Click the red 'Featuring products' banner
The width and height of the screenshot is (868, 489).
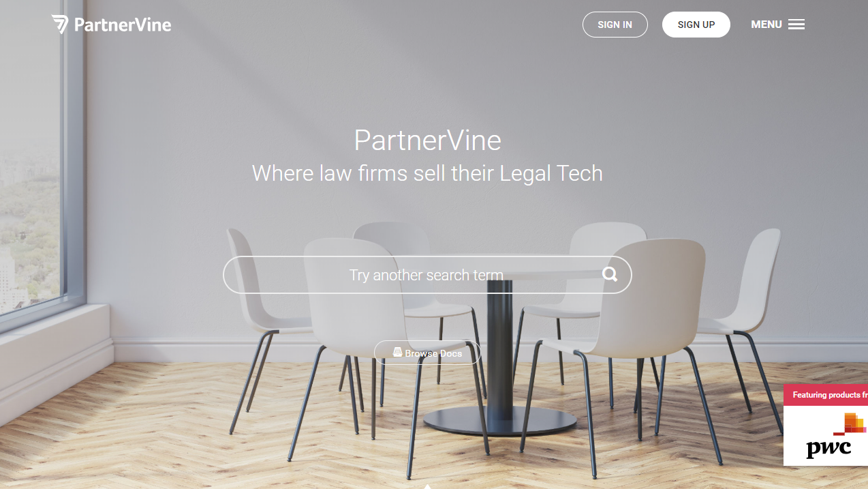coord(826,395)
